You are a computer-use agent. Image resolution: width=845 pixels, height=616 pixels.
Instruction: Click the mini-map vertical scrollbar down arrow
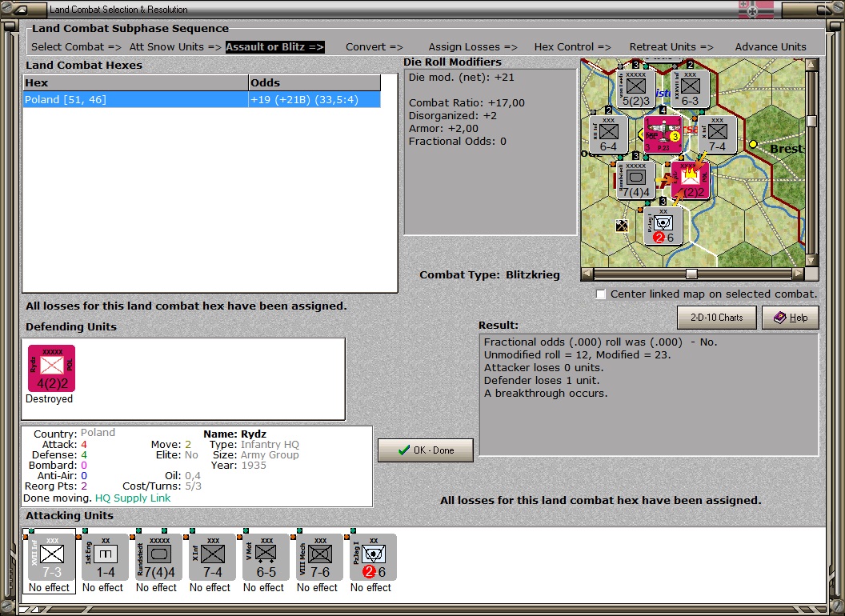[811, 260]
